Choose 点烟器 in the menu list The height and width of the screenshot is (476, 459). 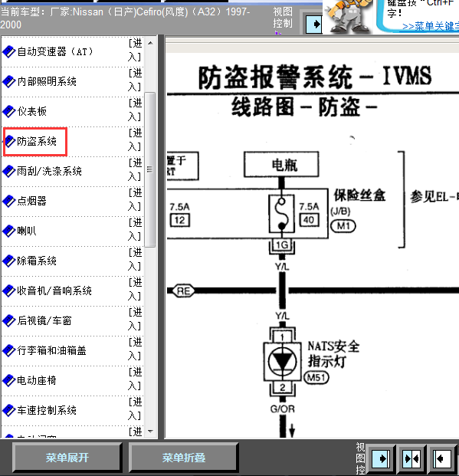coord(32,201)
